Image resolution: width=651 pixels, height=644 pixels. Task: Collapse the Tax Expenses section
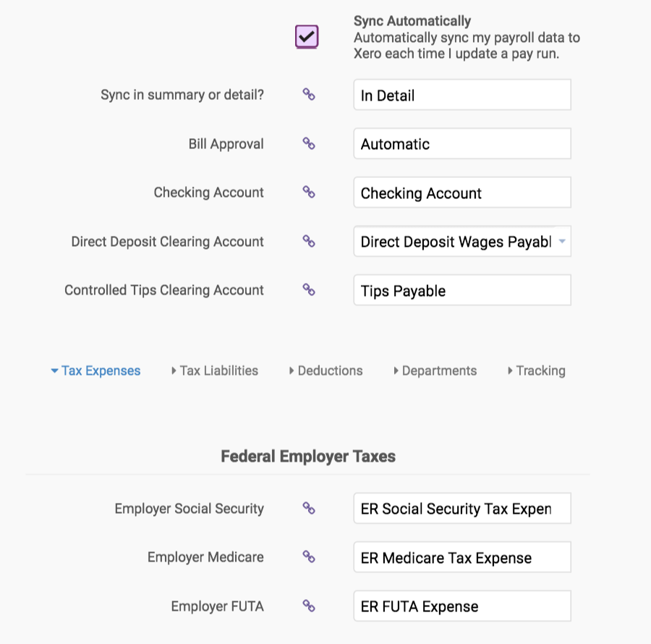click(x=95, y=370)
